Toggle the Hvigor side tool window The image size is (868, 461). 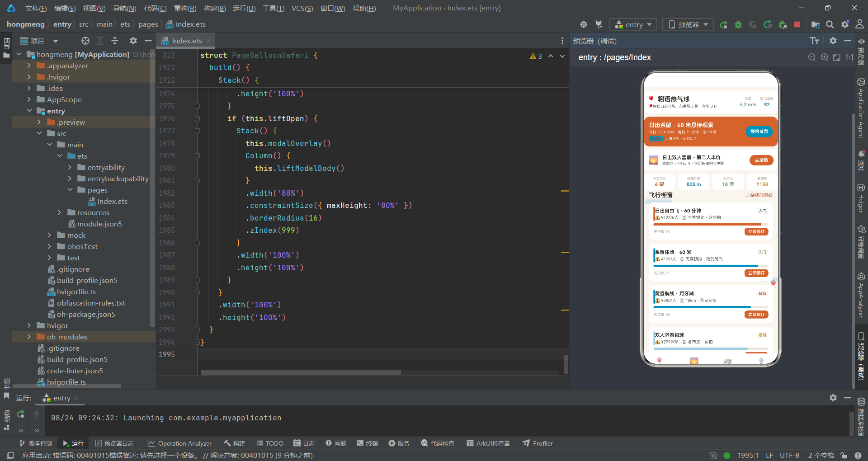click(x=861, y=198)
